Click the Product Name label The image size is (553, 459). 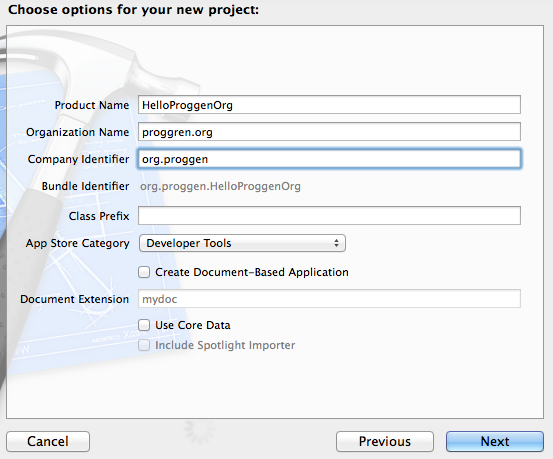coord(92,105)
